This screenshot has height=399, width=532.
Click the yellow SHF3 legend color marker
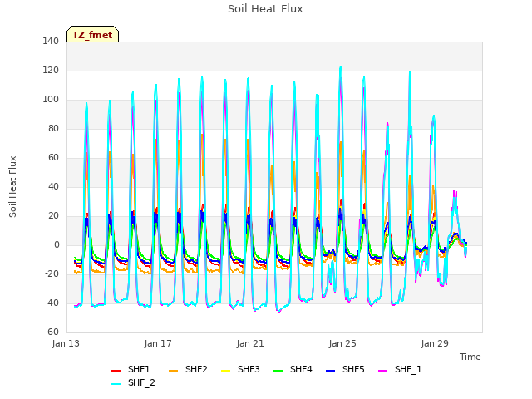225,371
